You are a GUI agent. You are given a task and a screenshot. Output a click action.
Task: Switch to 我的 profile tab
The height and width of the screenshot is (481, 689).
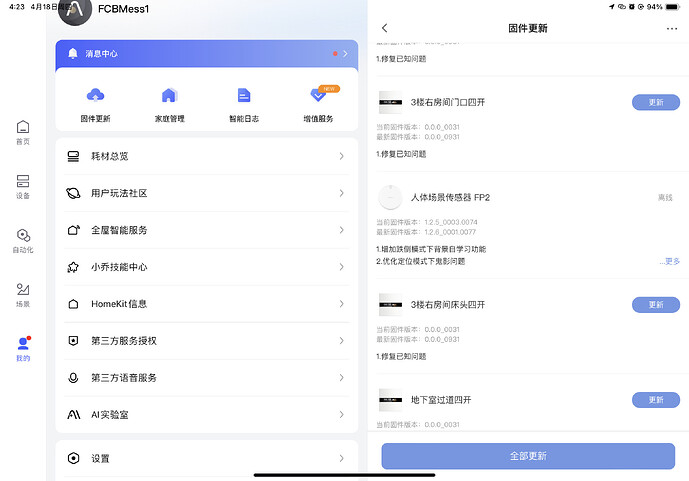(23, 349)
